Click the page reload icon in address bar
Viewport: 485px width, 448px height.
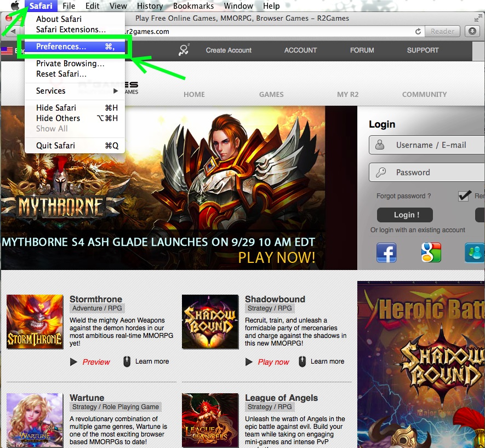418,32
